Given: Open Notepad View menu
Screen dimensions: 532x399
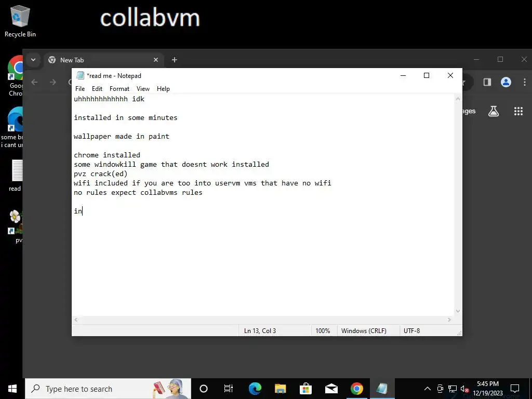Looking at the screenshot, I should click(143, 88).
